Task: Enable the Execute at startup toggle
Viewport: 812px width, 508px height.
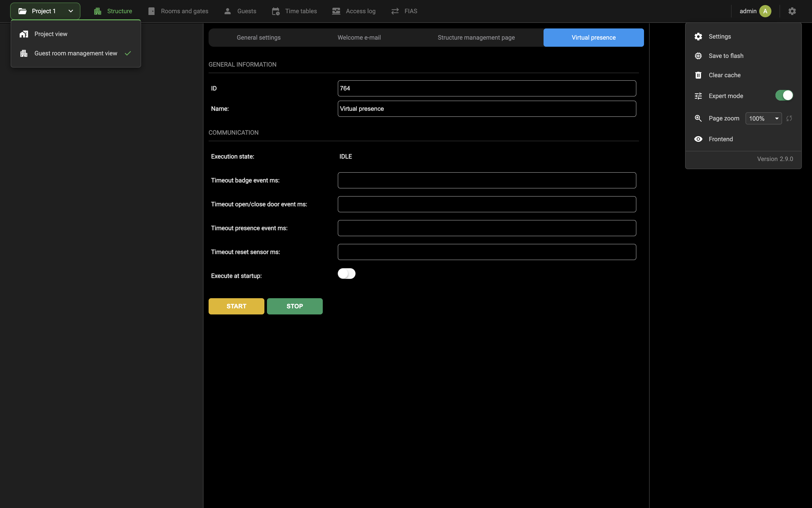Action: pyautogui.click(x=346, y=274)
